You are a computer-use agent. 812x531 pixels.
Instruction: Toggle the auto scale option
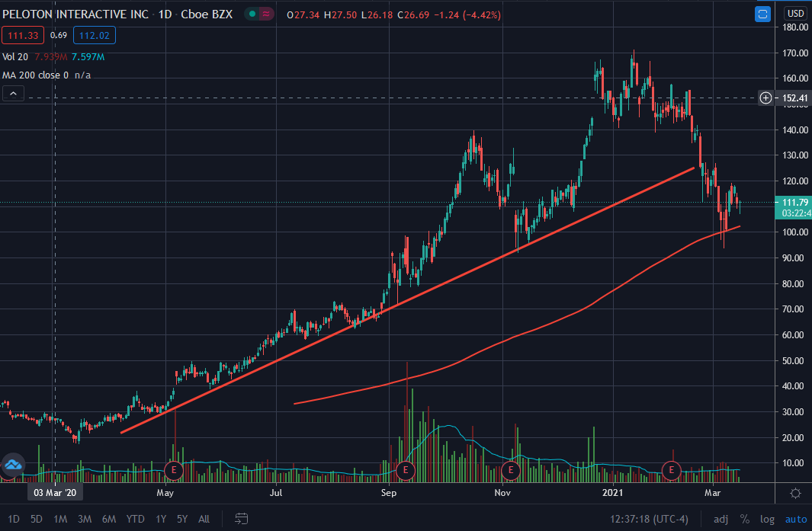pyautogui.click(x=795, y=519)
